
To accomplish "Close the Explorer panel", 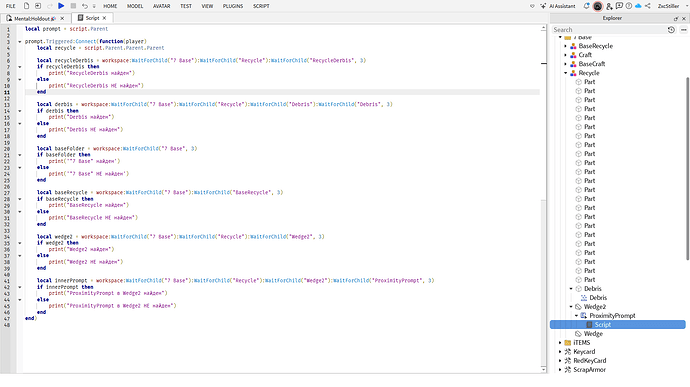I will click(684, 18).
